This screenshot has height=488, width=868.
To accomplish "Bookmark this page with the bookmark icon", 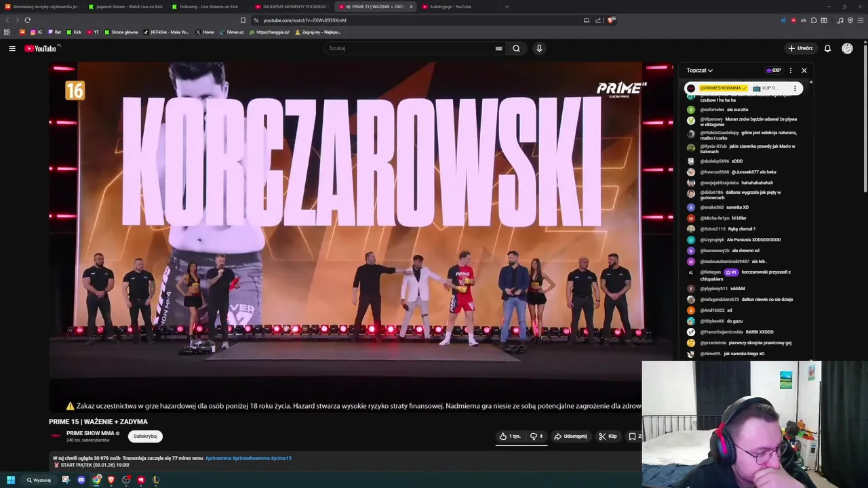I will (243, 20).
